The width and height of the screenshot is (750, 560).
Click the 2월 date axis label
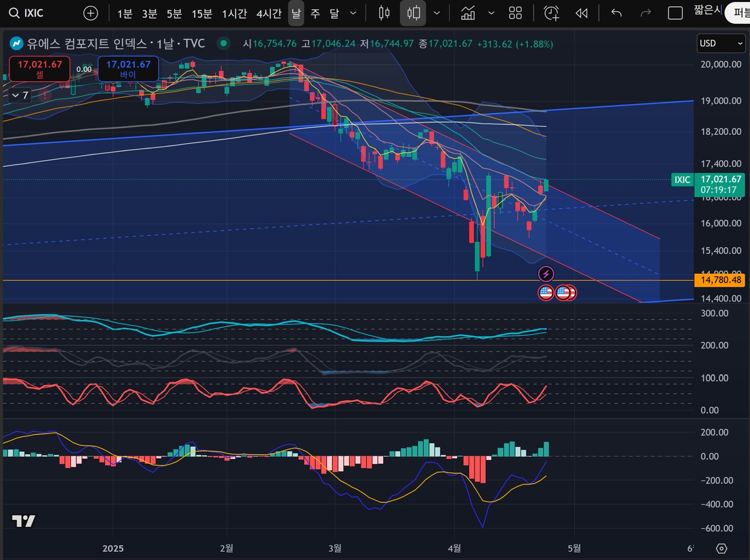[227, 548]
